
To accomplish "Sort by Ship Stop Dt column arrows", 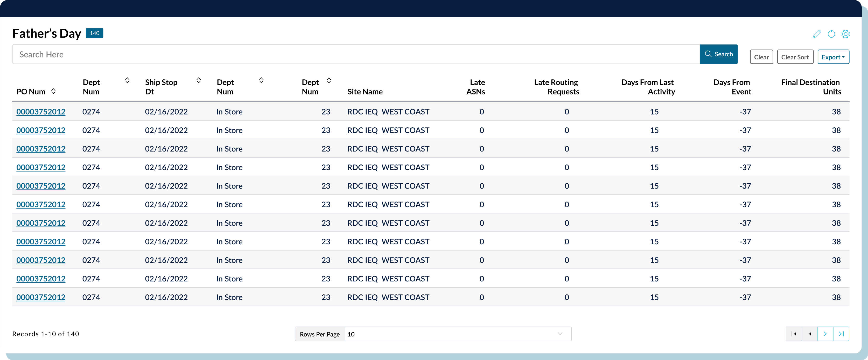I will [199, 80].
